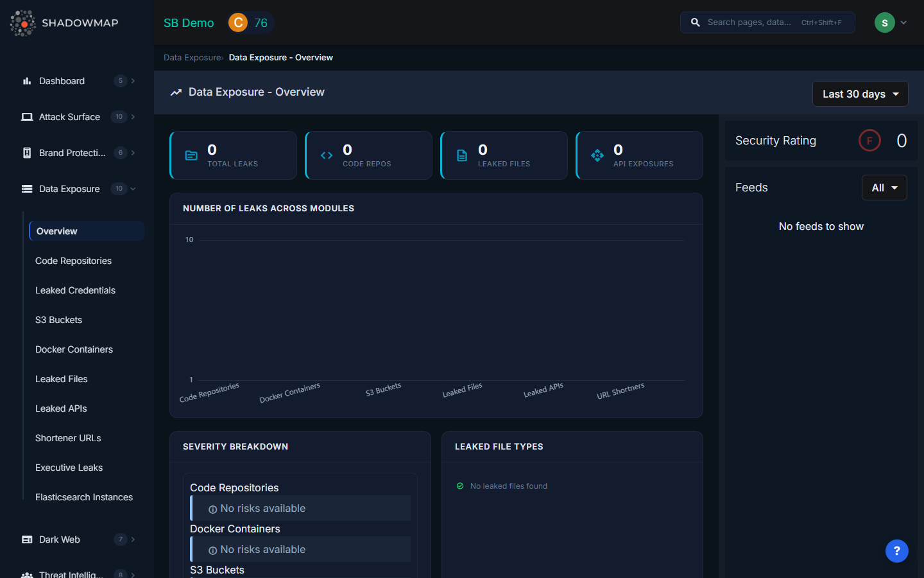Click the search pages input field

767,22
